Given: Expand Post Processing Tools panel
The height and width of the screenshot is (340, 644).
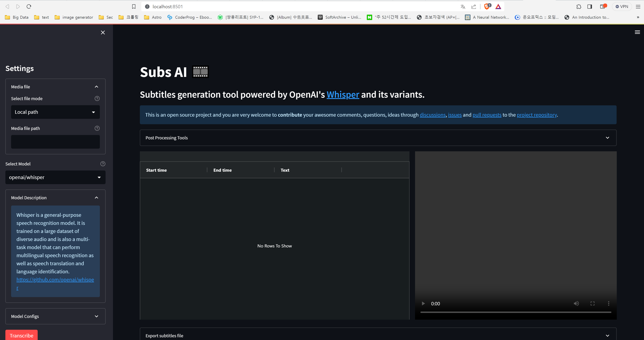Looking at the screenshot, I should point(378,138).
